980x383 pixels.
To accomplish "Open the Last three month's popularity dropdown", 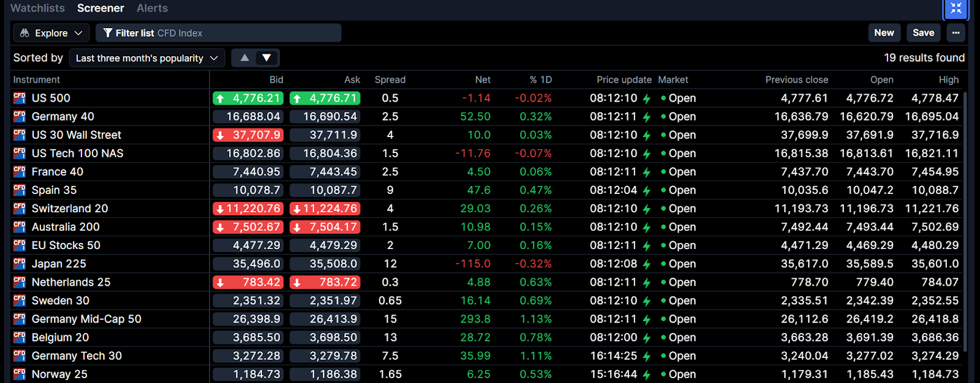I will coord(147,58).
